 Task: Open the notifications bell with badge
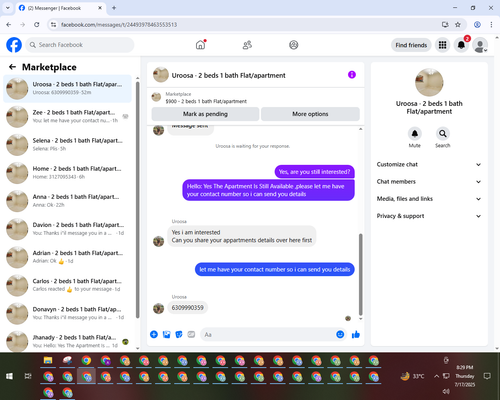[461, 45]
